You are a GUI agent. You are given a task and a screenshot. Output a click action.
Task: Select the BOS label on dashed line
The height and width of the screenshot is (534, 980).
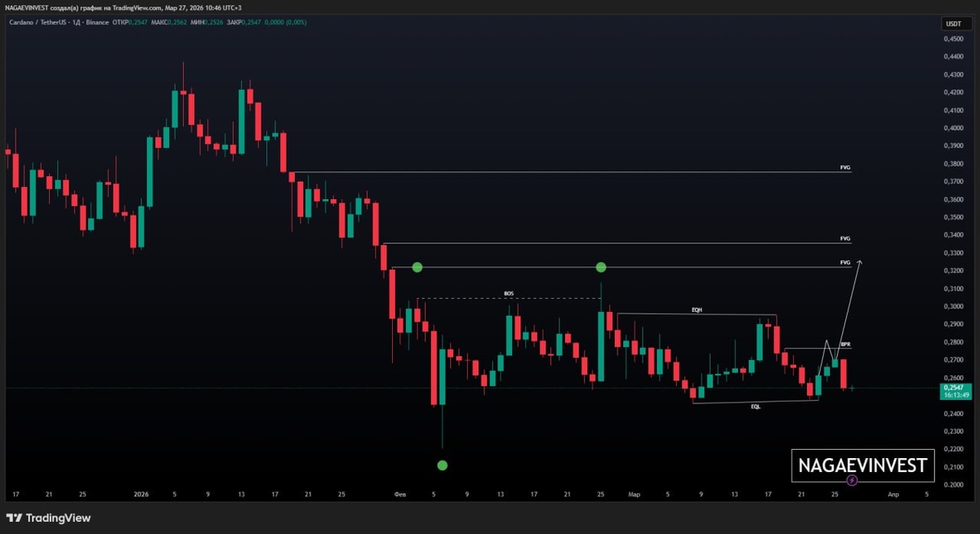point(509,293)
